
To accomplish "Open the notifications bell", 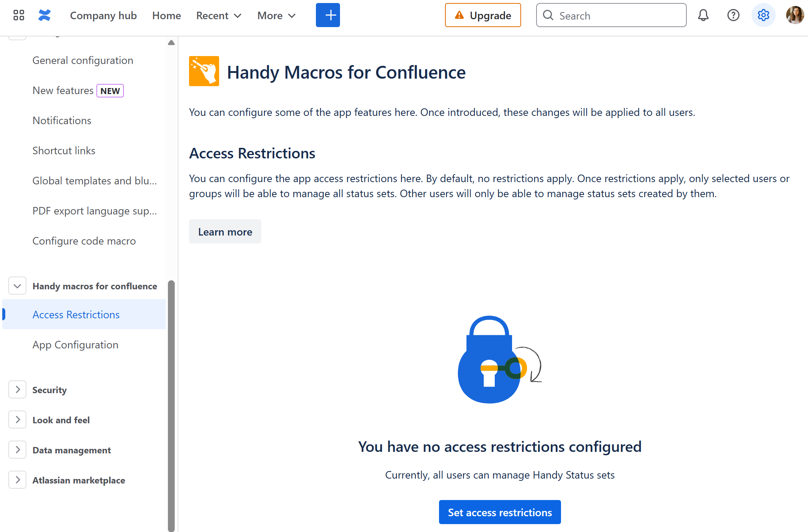I will pyautogui.click(x=703, y=15).
